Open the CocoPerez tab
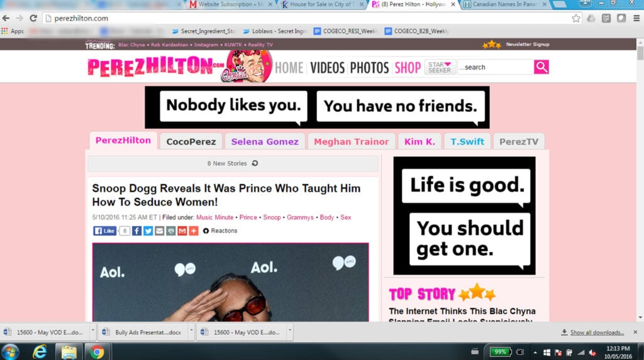The width and height of the screenshot is (644, 360). click(191, 141)
